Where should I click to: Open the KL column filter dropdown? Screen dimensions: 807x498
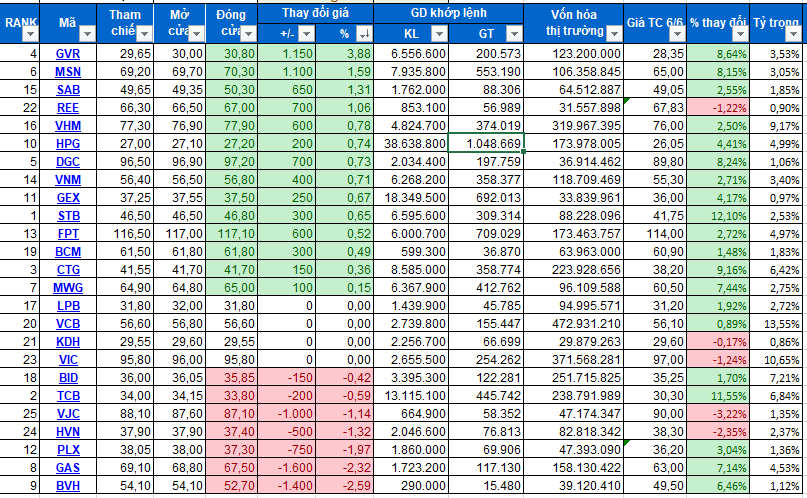(439, 34)
